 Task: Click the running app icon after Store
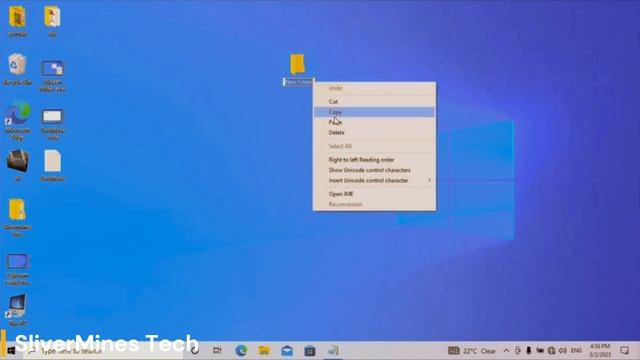pos(333,351)
